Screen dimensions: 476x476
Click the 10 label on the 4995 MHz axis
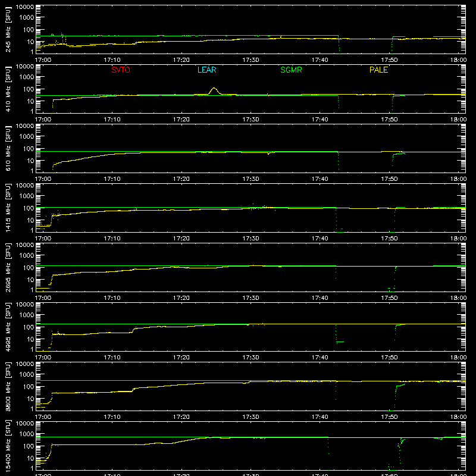30,339
